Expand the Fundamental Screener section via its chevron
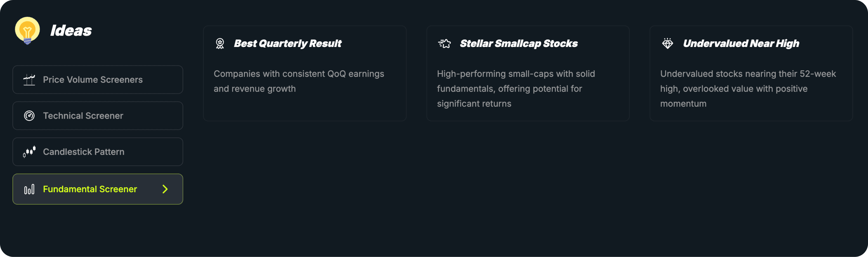Screen dimensions: 868x257 (165, 189)
